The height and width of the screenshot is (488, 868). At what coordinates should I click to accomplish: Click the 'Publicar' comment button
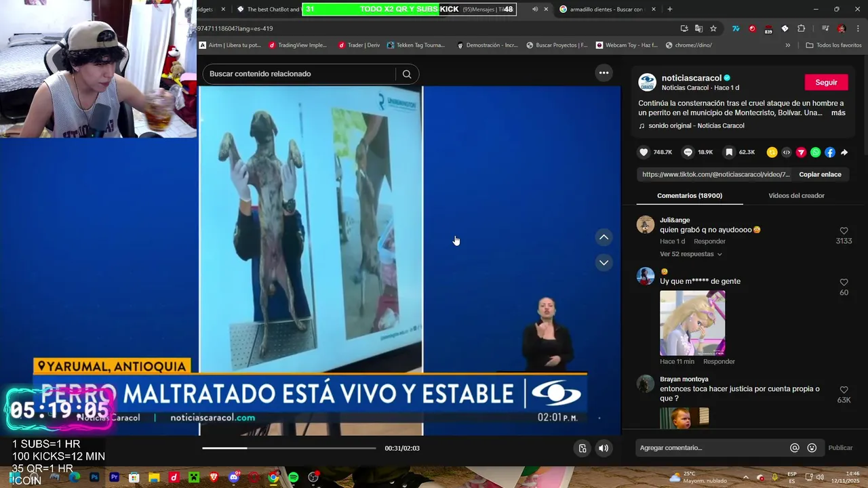pyautogui.click(x=840, y=448)
